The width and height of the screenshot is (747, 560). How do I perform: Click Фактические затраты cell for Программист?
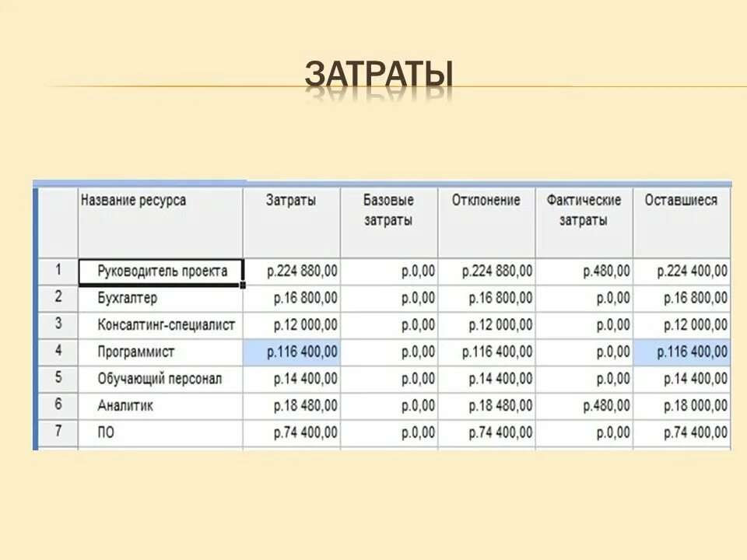tap(584, 352)
